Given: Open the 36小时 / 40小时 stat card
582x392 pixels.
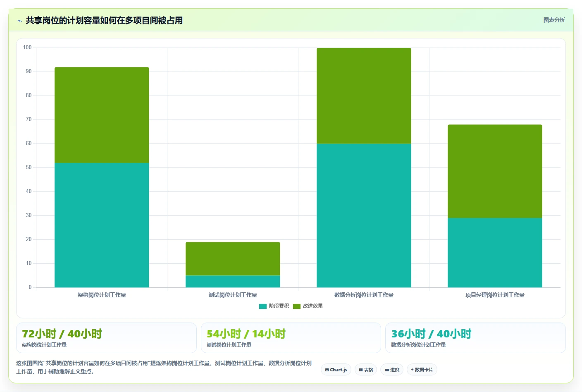Looking at the screenshot, I should (475, 338).
